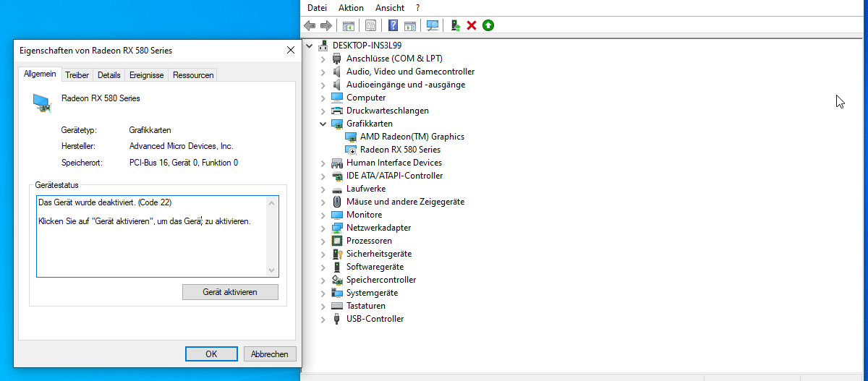
Task: Click the enable device toolbar icon
Action: pos(456,25)
